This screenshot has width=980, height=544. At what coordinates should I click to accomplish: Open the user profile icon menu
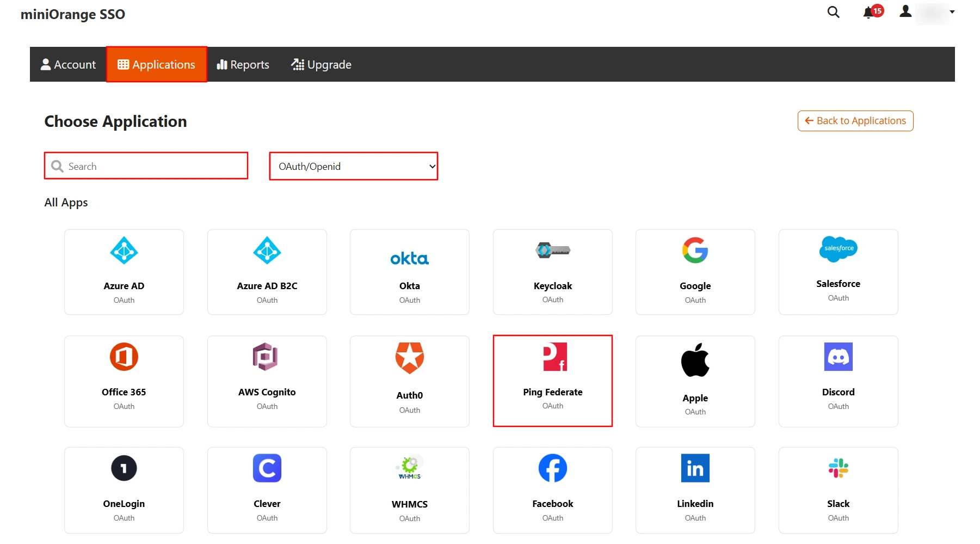[x=905, y=11]
